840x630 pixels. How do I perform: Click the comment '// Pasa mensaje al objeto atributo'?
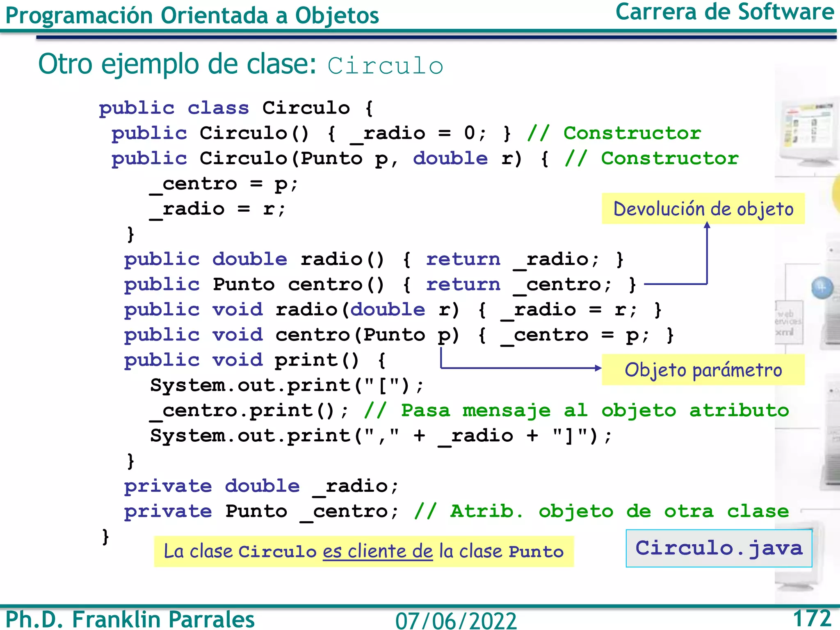576,411
